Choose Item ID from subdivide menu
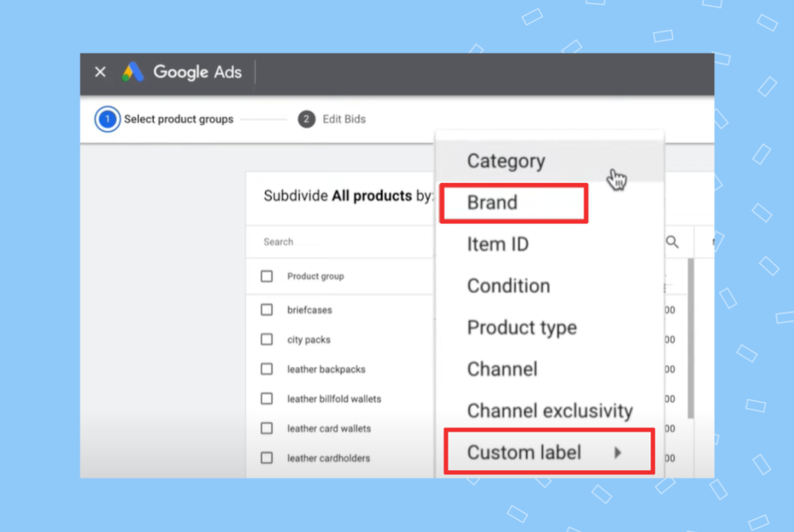The width and height of the screenshot is (794, 532). [550, 244]
